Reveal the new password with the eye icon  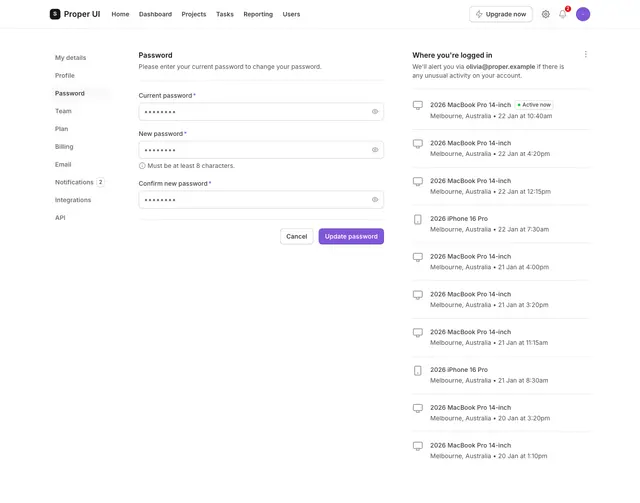(375, 150)
